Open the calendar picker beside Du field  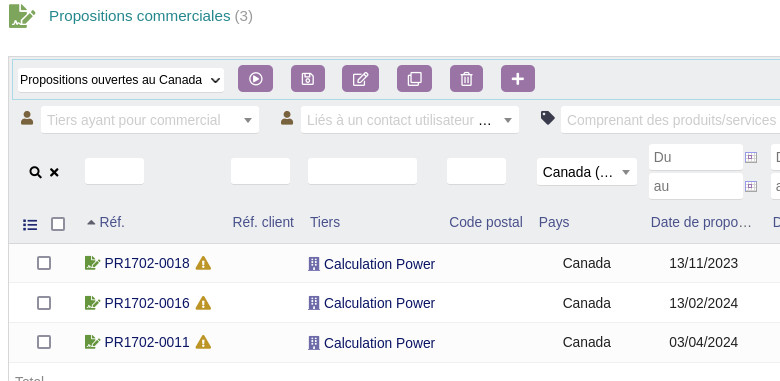pyautogui.click(x=751, y=157)
